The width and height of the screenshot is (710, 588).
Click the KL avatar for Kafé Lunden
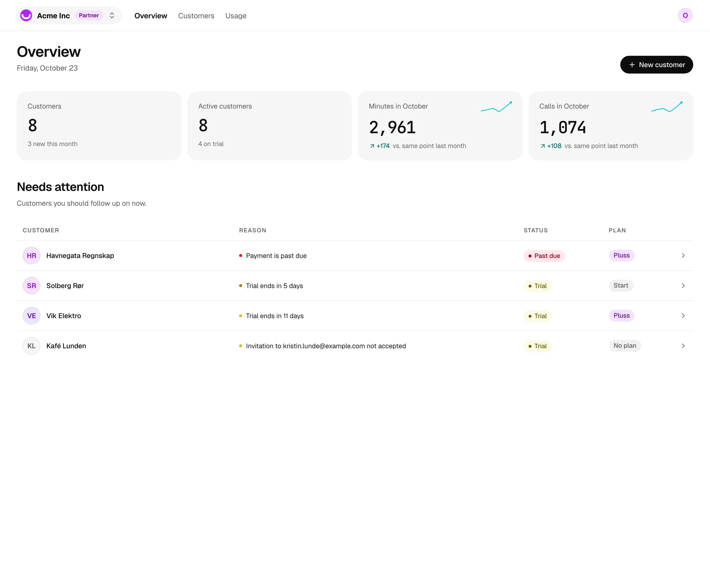[x=31, y=346]
